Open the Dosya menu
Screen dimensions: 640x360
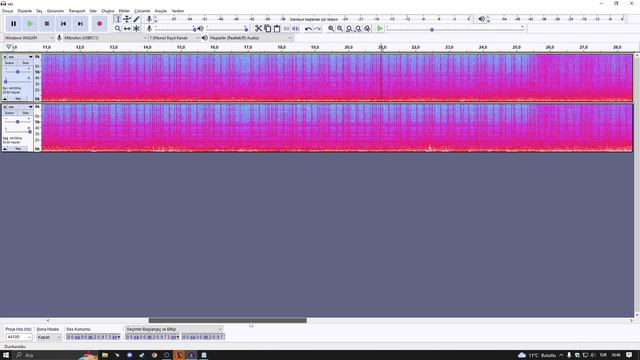pyautogui.click(x=8, y=11)
